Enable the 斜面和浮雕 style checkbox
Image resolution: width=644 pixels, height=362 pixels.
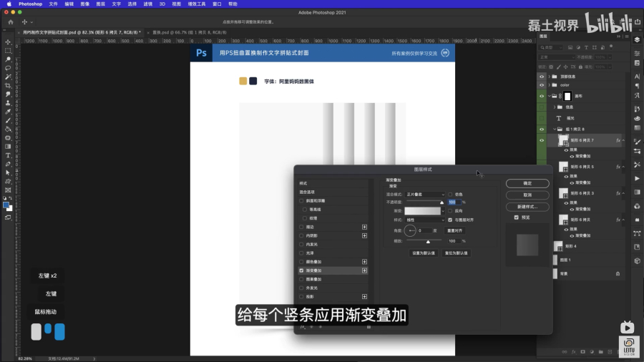click(301, 201)
